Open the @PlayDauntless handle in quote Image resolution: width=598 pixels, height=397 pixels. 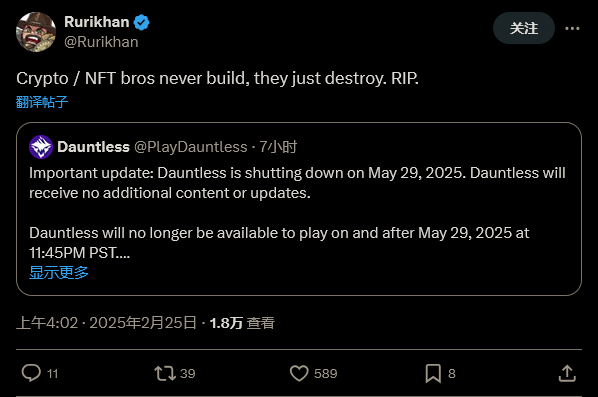tap(191, 147)
